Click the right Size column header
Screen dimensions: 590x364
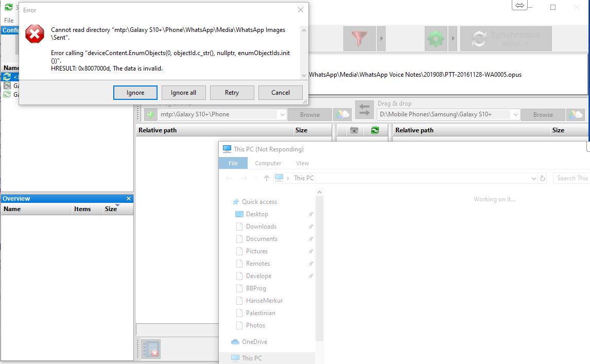(569, 130)
